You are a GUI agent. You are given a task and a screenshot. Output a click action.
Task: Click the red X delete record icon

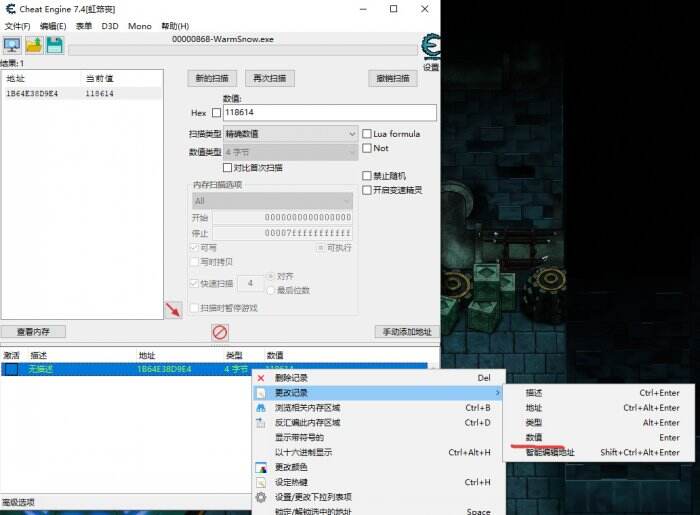tap(261, 378)
